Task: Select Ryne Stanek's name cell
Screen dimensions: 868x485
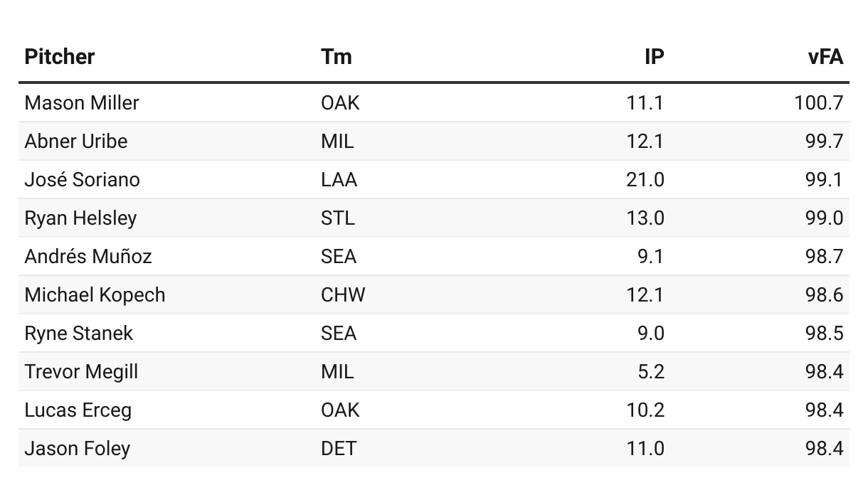Action: click(78, 334)
